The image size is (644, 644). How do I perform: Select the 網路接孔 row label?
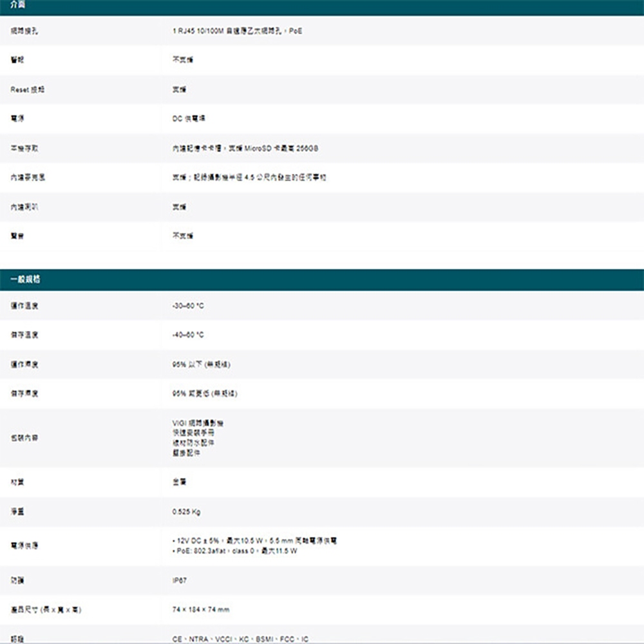20,30
